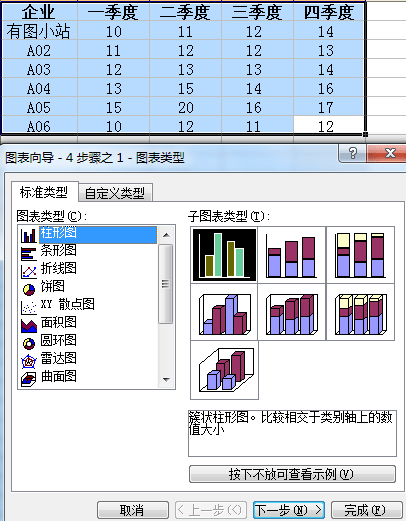
Task: Select the 饼图 pie chart type
Action: (29, 289)
